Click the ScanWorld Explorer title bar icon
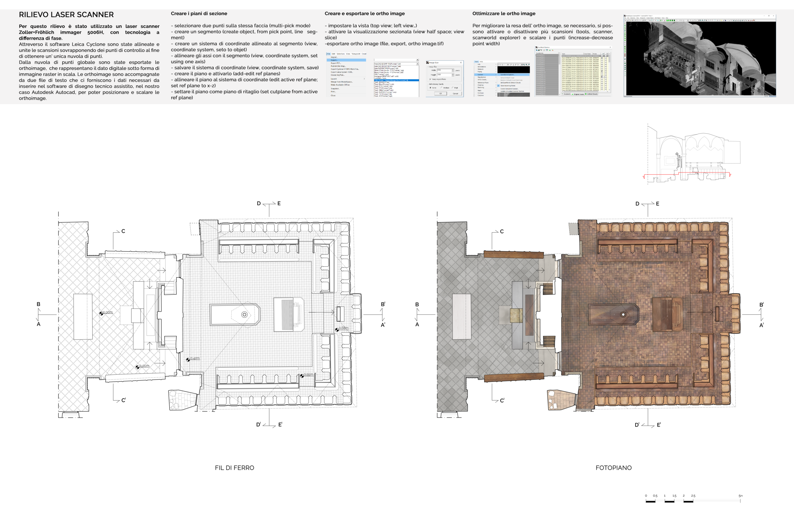 pyautogui.click(x=537, y=47)
